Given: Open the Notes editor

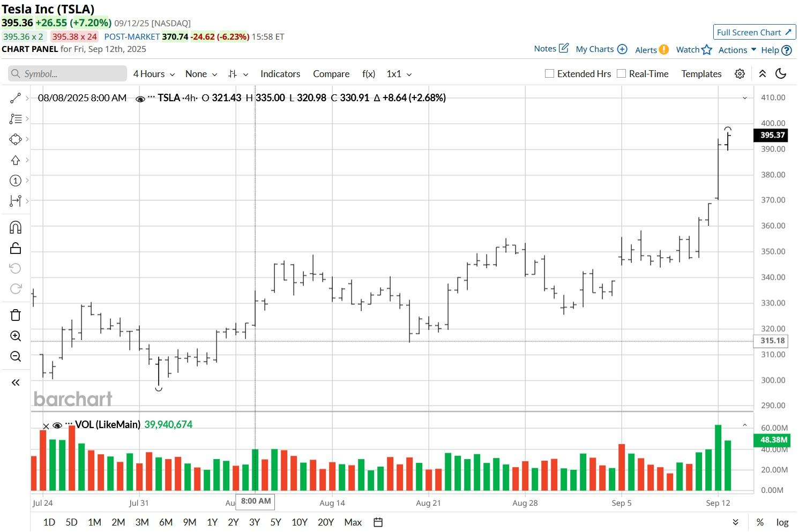Looking at the screenshot, I should click(x=551, y=49).
